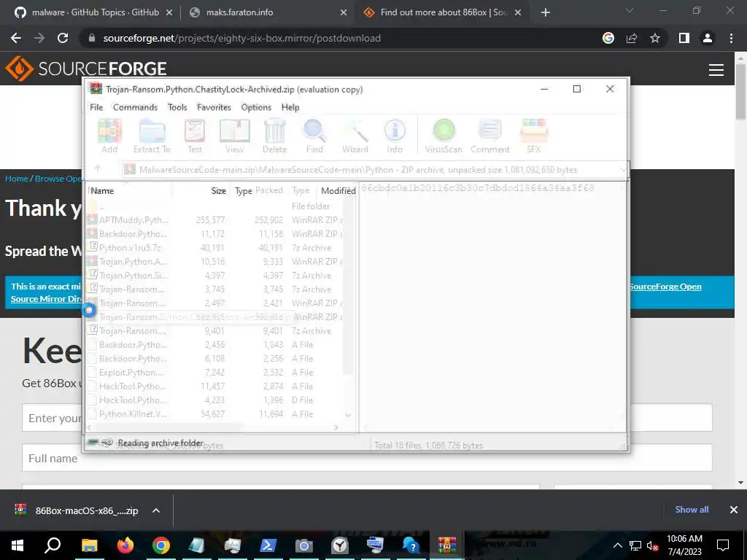Run the VirusScan tool
The height and width of the screenshot is (560, 747).
tap(444, 136)
